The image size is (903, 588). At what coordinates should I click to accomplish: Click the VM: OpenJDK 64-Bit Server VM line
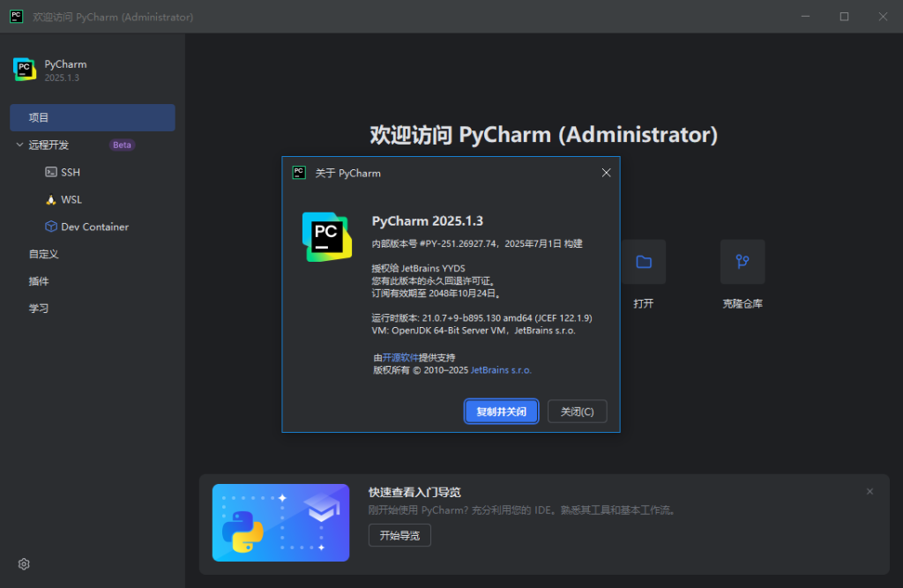click(x=474, y=331)
